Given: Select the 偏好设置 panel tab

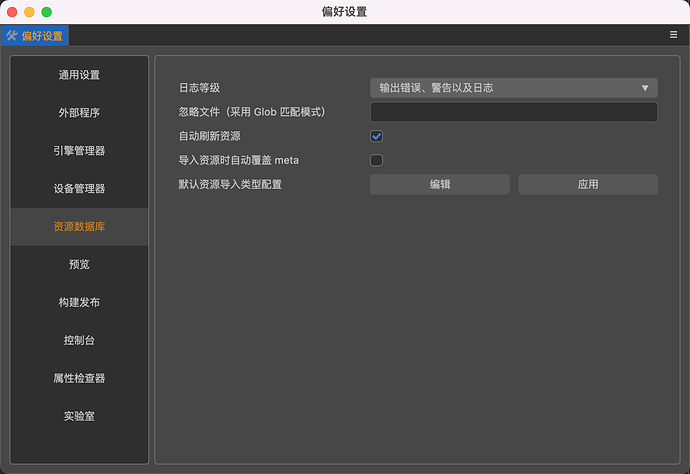Looking at the screenshot, I should 35,36.
